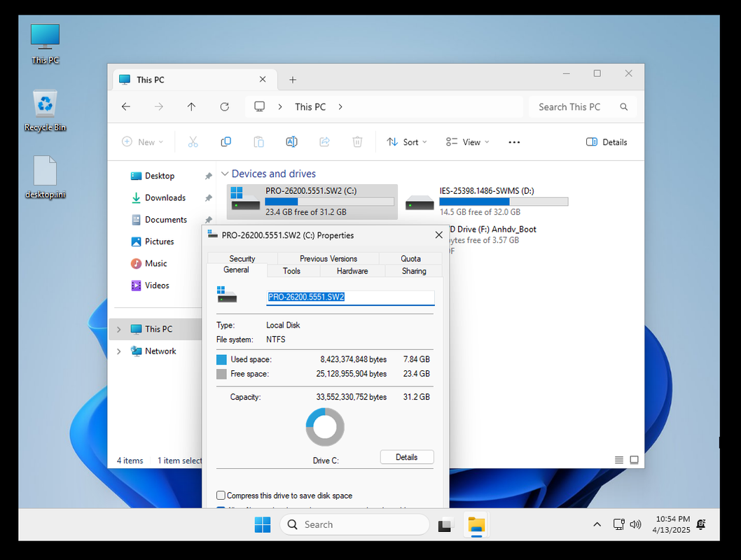Select the desktop.ini file icon
The image size is (741, 560).
click(45, 178)
